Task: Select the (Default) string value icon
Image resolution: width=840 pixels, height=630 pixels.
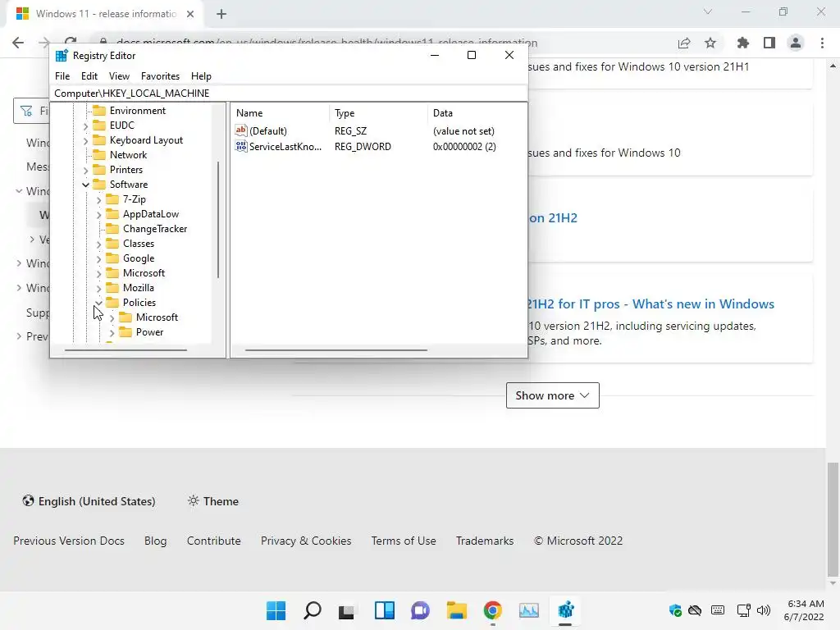Action: 241,130
